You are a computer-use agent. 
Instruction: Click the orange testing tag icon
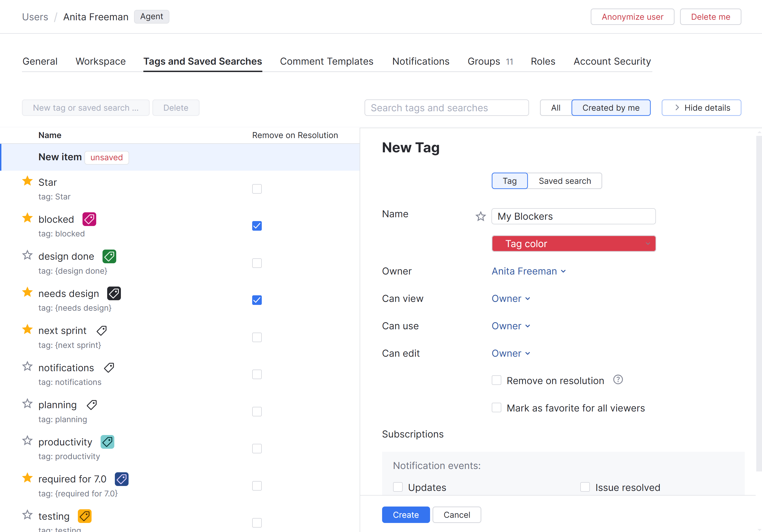pos(85,516)
